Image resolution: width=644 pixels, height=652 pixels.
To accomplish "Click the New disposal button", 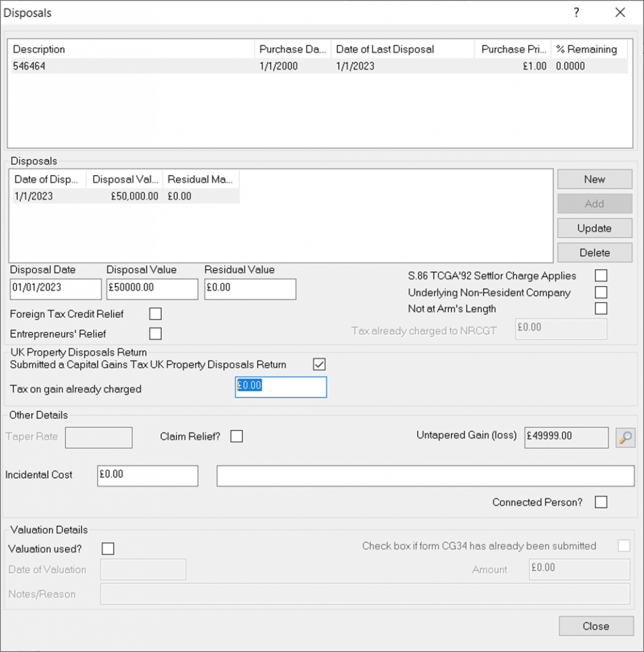I will click(594, 179).
